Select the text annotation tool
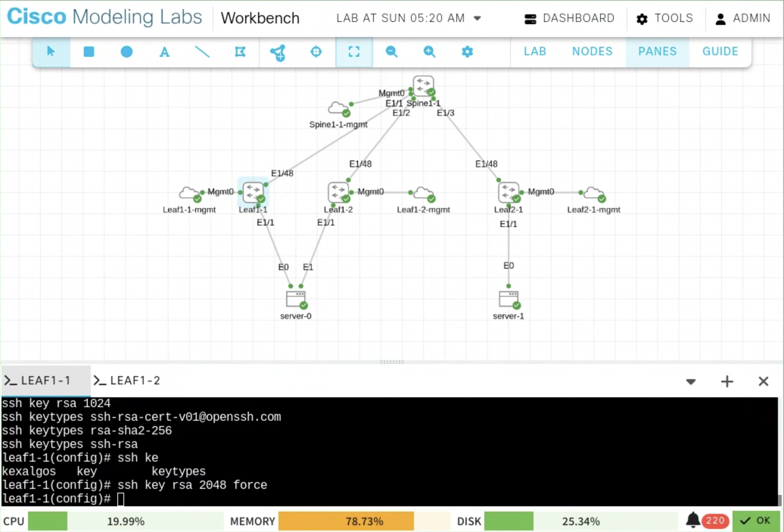784x532 pixels. pyautogui.click(x=164, y=52)
